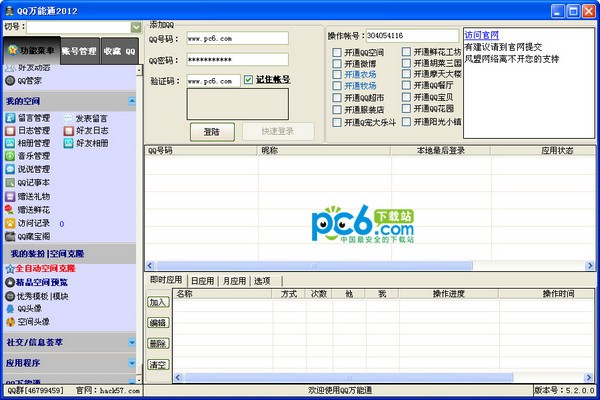Enable 开通牧场 checkbox
The height and width of the screenshot is (400, 600).
pyautogui.click(x=337, y=86)
